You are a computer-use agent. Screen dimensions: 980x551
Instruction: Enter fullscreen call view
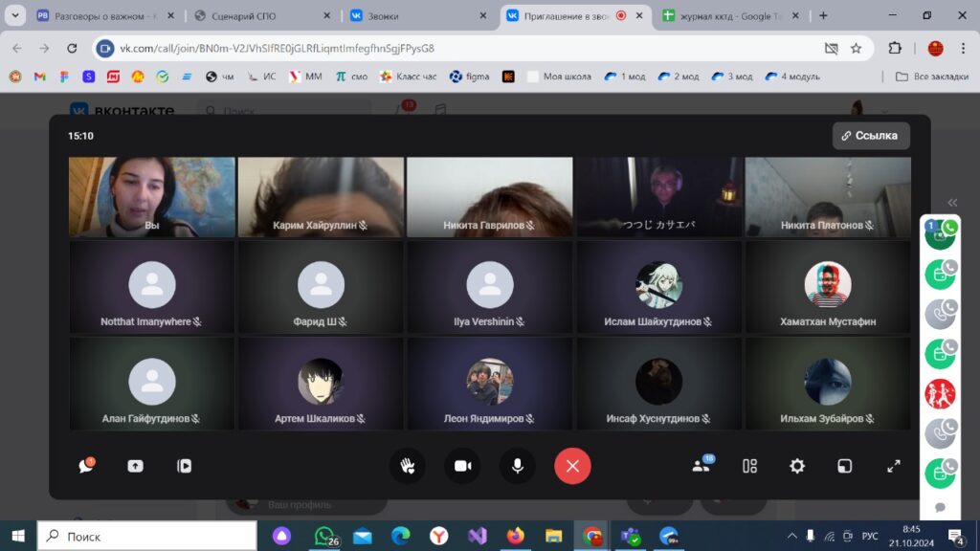[893, 466]
